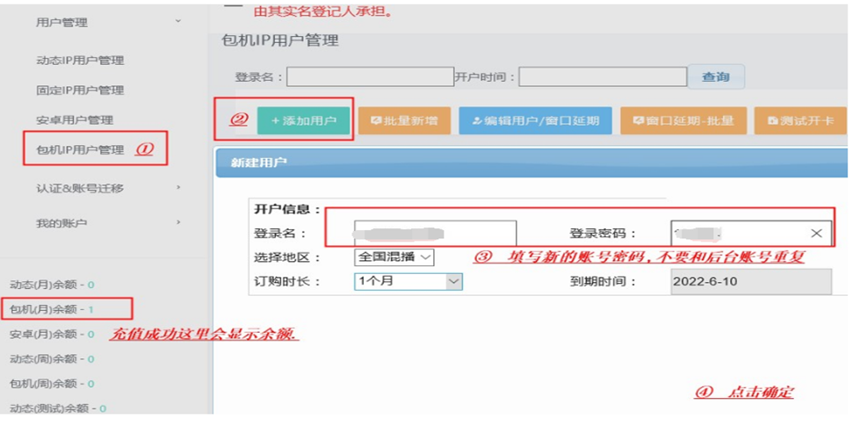Expand the 我的账户 menu
The height and width of the screenshot is (441, 868).
pos(178,223)
